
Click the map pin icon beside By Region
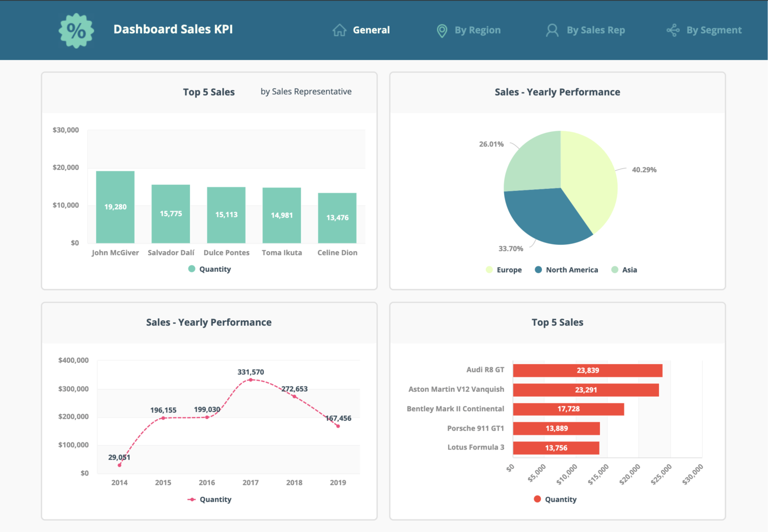tap(442, 30)
